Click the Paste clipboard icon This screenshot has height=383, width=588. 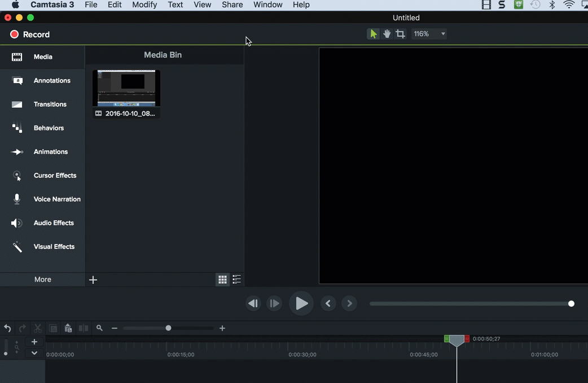click(x=68, y=328)
